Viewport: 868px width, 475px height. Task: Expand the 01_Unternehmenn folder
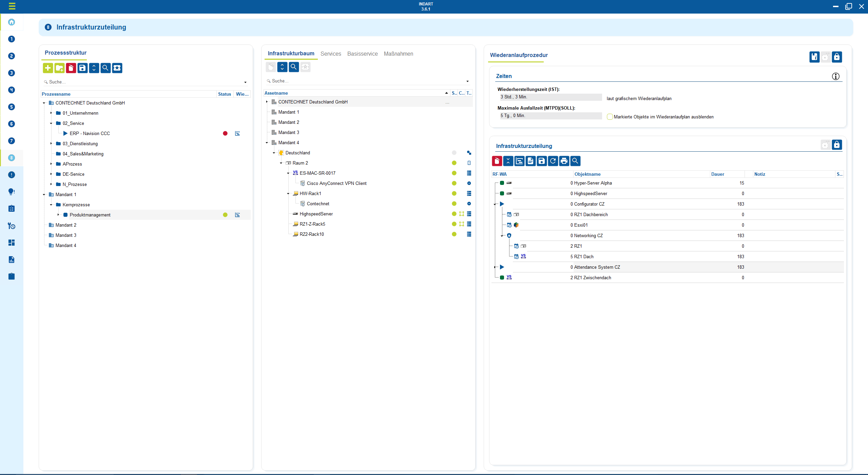coord(51,113)
